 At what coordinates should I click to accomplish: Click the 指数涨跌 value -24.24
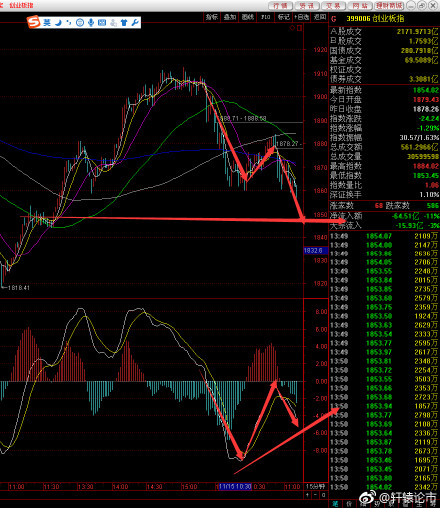click(428, 118)
